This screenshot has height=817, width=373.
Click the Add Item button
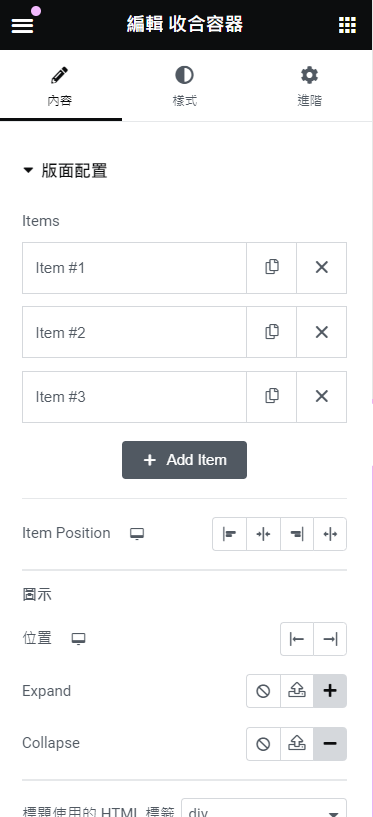pyautogui.click(x=184, y=460)
